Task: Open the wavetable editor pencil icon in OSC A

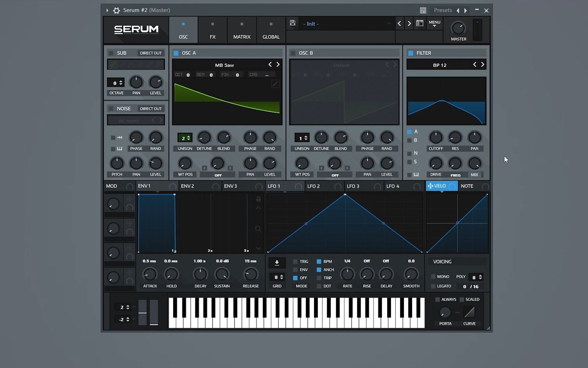Action: tap(275, 84)
